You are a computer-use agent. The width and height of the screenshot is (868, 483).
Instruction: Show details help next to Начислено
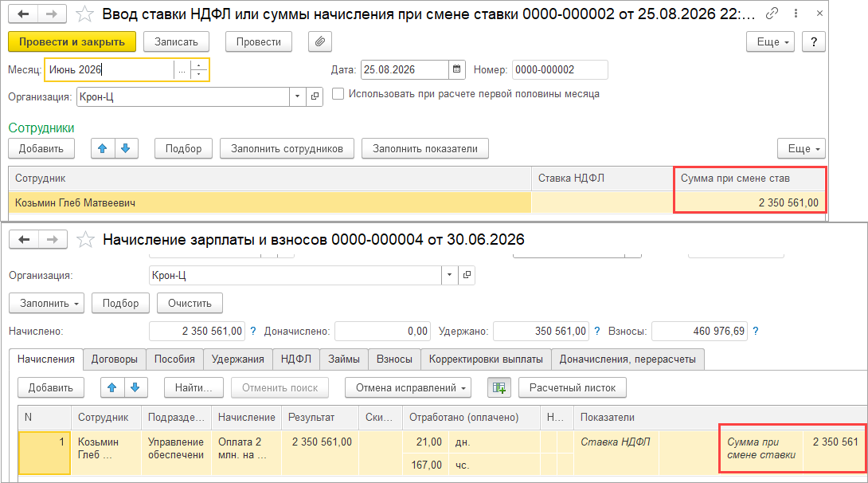tap(253, 331)
